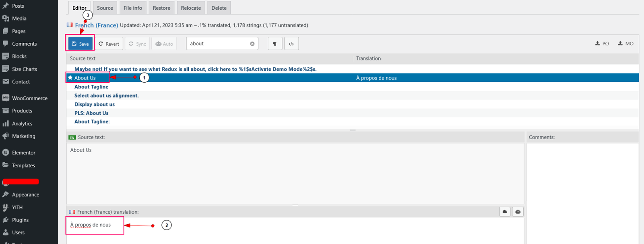The height and width of the screenshot is (244, 644).
Task: Open Plugins in the admin sidebar
Action: 20,220
